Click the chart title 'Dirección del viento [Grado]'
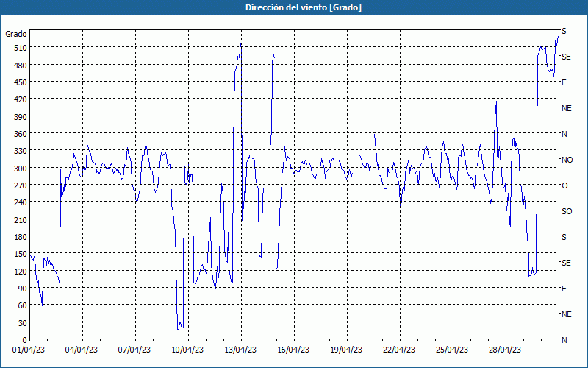The height and width of the screenshot is (368, 588). [304, 7]
